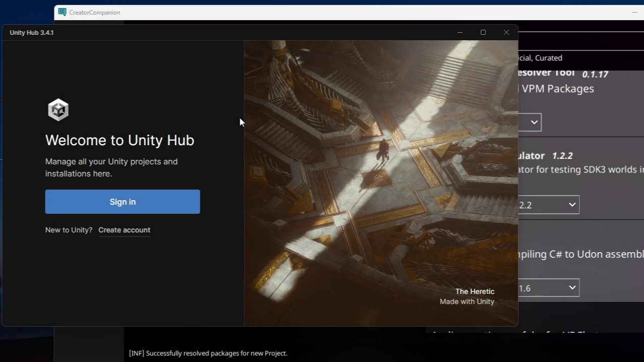644x362 pixels.
Task: Click 'Made with Unity' caption text
Action: point(467,301)
